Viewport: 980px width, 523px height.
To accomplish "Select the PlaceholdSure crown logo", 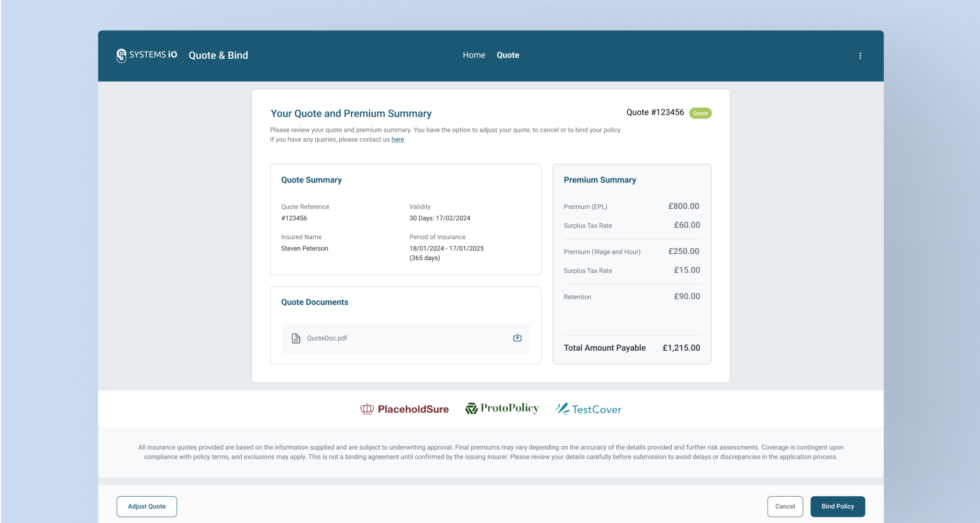I will [367, 409].
